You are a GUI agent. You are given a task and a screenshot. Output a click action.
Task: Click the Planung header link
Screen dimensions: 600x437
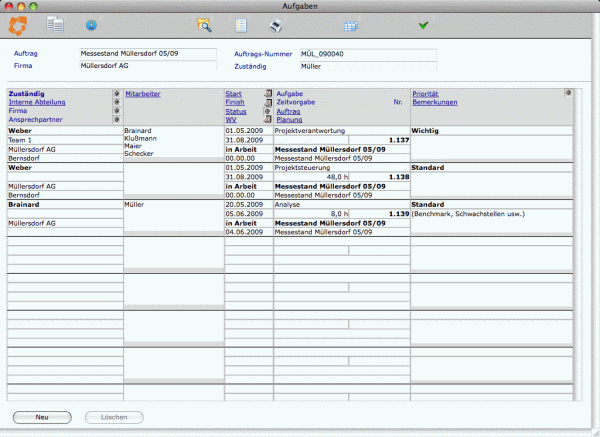(x=289, y=119)
